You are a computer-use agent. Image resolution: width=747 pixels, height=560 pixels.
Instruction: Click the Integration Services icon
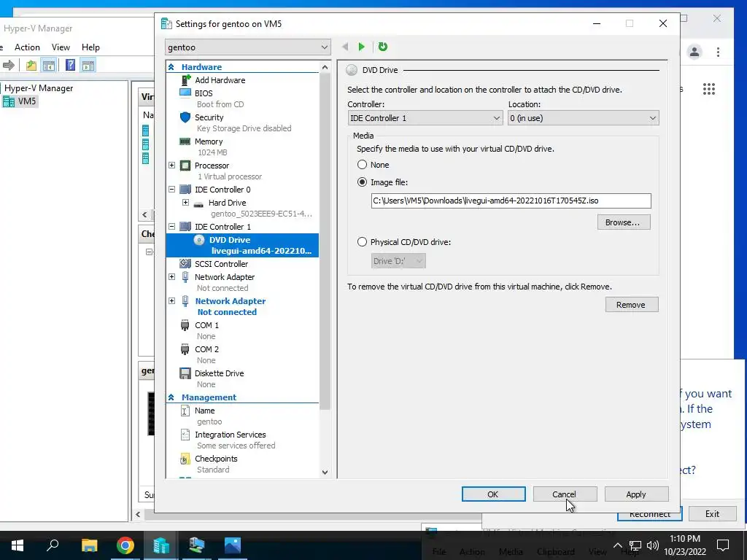(185, 435)
